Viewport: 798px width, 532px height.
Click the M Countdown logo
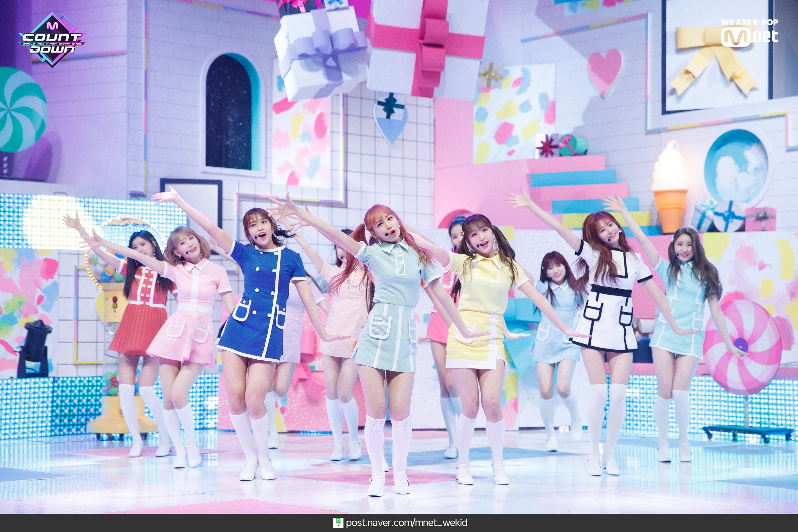[x=52, y=40]
